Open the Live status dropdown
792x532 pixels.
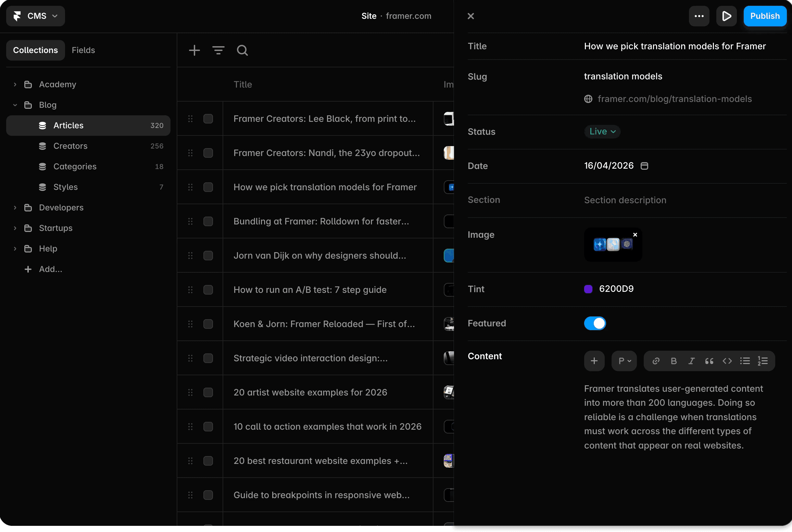[x=602, y=132]
